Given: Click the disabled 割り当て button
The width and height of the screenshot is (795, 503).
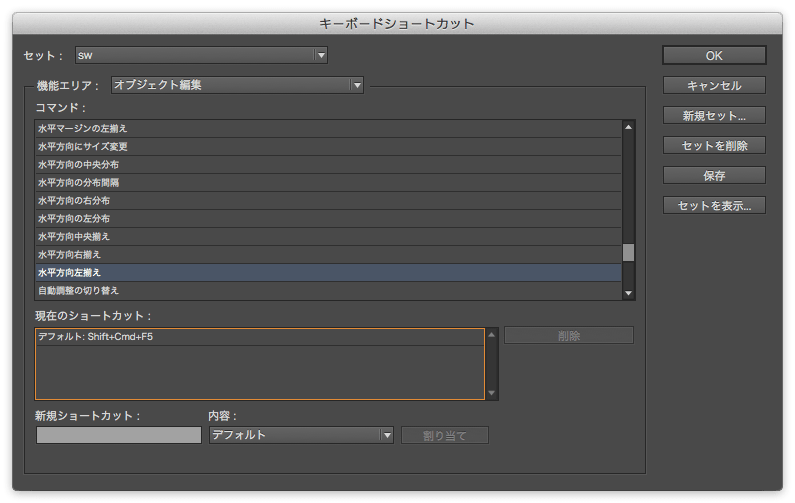Looking at the screenshot, I should (445, 436).
